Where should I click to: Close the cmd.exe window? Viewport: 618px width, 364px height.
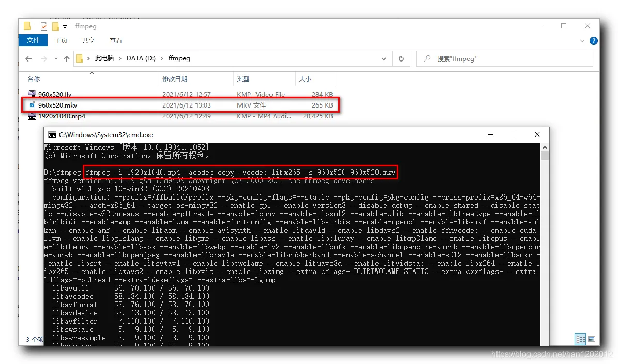[537, 135]
